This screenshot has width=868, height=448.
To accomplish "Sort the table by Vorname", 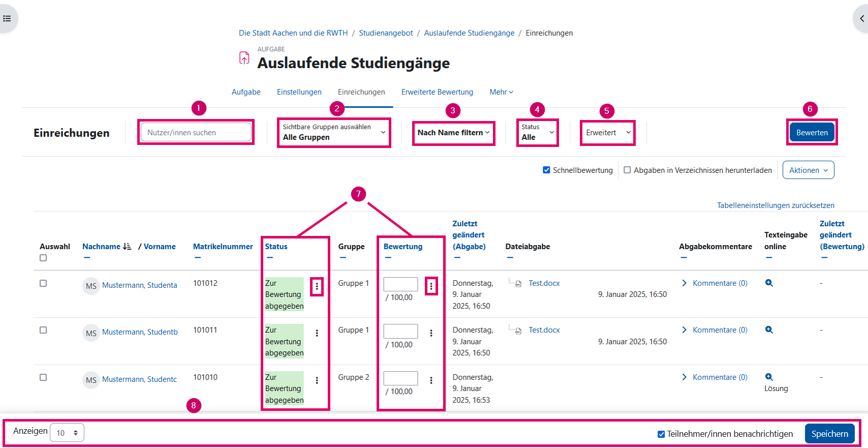I will (x=160, y=247).
